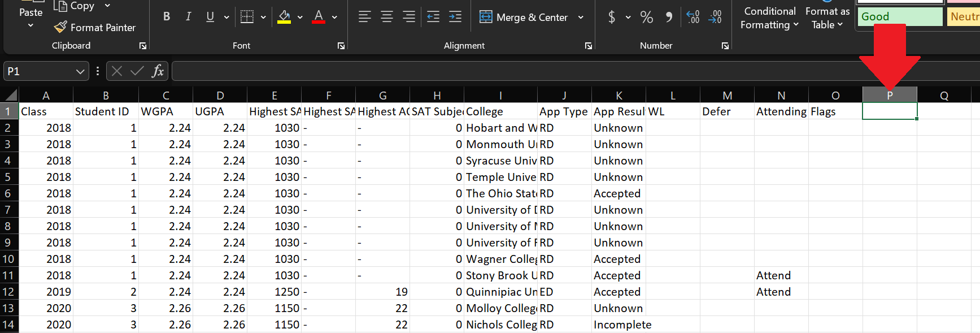
Task: Select column I header
Action: pos(500,96)
